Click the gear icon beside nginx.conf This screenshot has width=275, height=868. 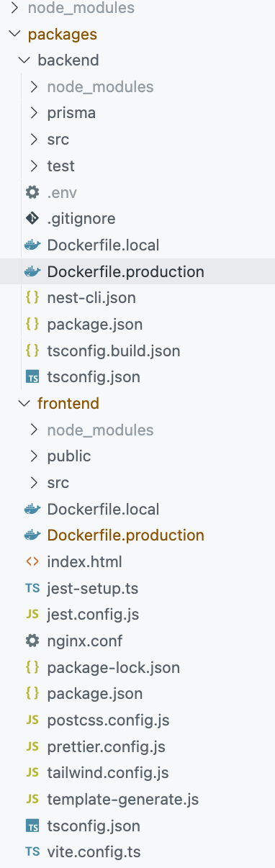point(32,641)
